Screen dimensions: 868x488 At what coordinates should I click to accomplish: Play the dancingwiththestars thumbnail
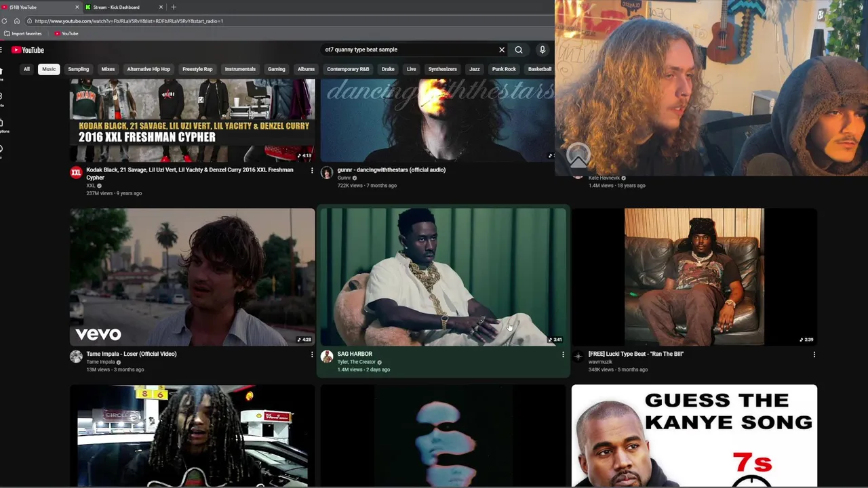437,121
